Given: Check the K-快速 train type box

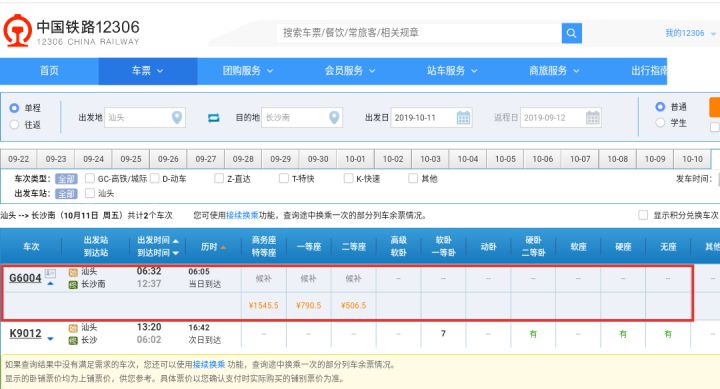Looking at the screenshot, I should click(349, 178).
